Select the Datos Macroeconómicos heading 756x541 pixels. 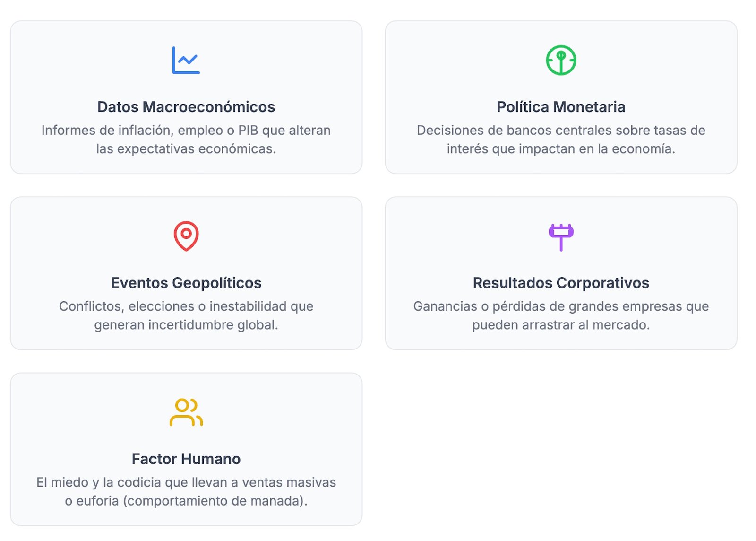(x=186, y=107)
